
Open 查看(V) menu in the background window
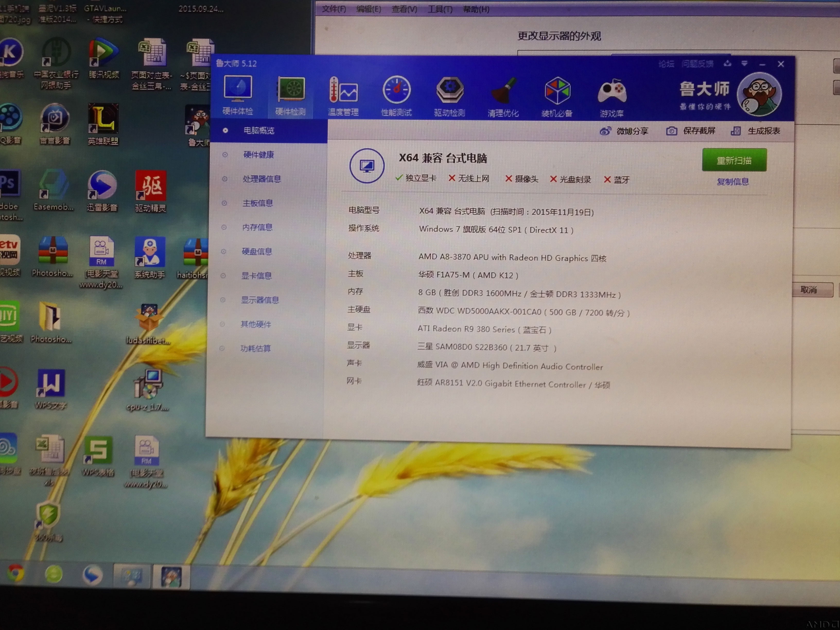click(404, 9)
